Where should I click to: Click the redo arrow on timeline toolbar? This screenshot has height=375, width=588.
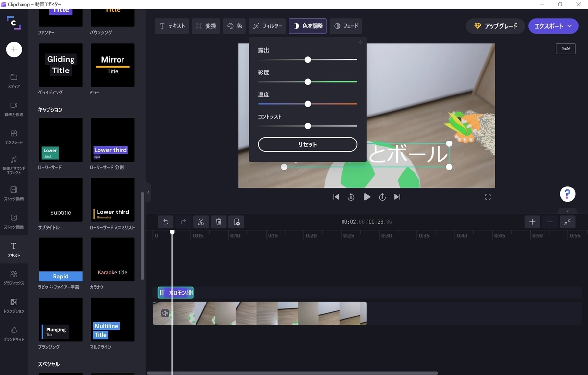(183, 222)
